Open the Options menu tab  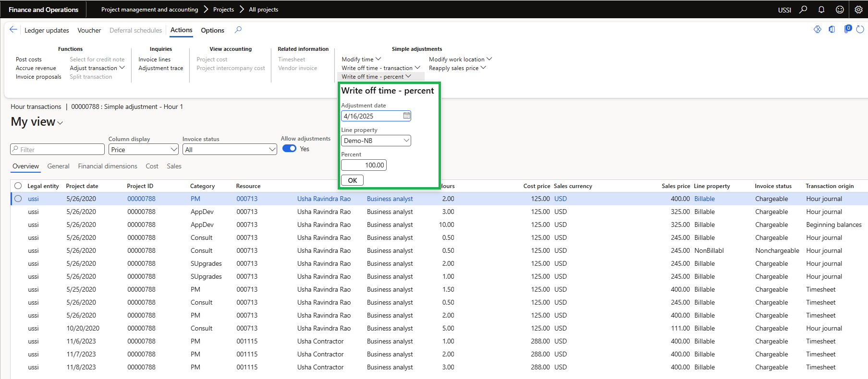[212, 30]
